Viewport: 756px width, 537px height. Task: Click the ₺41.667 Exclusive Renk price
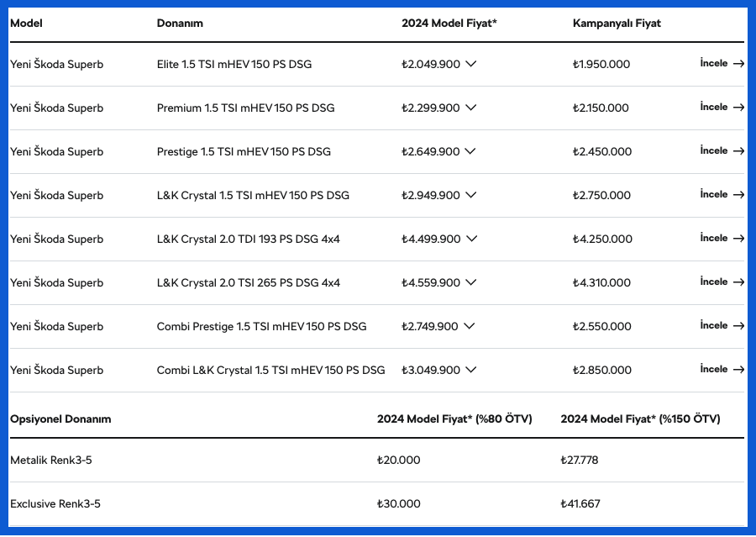point(580,503)
